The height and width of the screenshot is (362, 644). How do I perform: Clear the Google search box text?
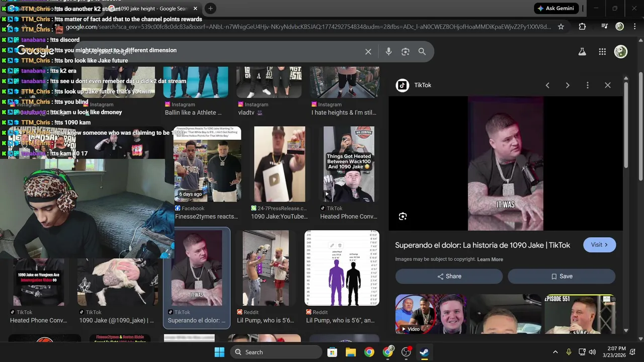point(368,52)
